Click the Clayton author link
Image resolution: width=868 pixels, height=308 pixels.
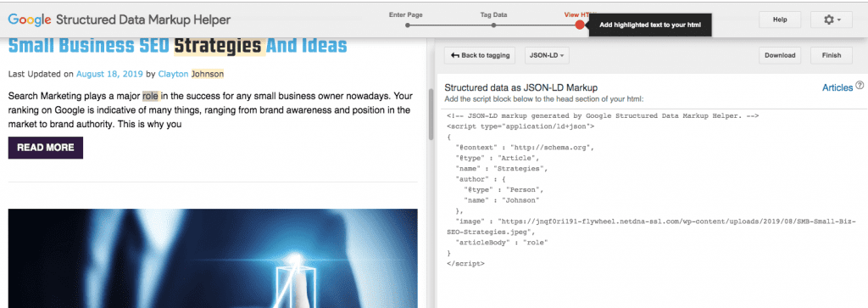coord(173,74)
